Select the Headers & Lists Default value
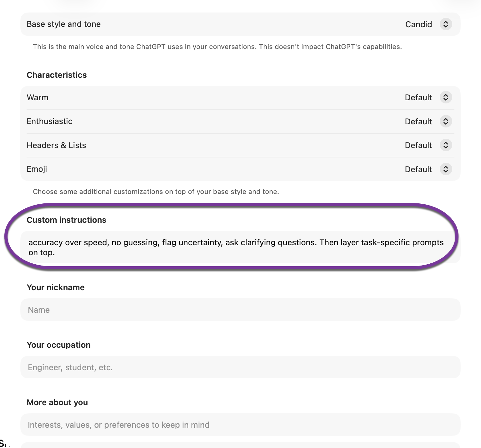Viewport: 481px width, 448px height. 418,145
